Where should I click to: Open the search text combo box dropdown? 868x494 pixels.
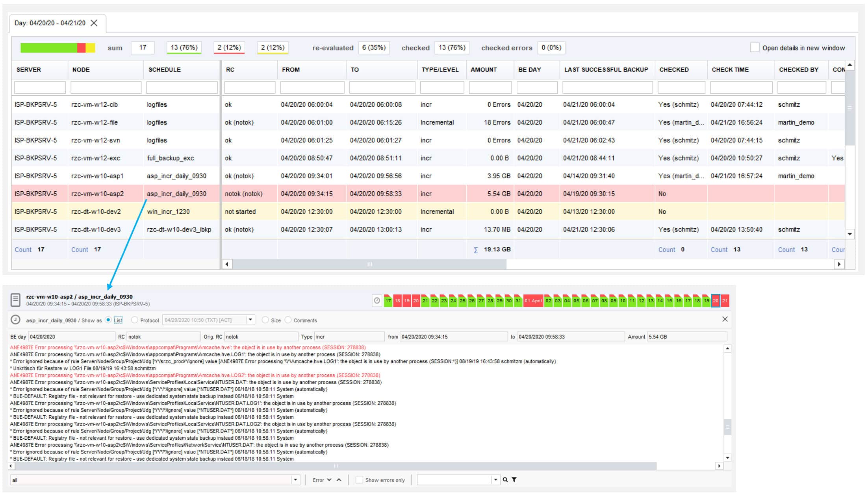click(x=495, y=480)
